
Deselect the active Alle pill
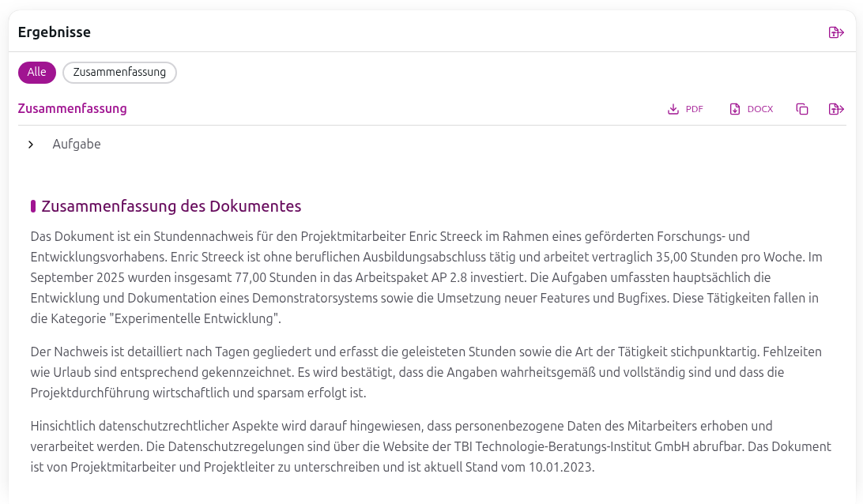(x=36, y=72)
